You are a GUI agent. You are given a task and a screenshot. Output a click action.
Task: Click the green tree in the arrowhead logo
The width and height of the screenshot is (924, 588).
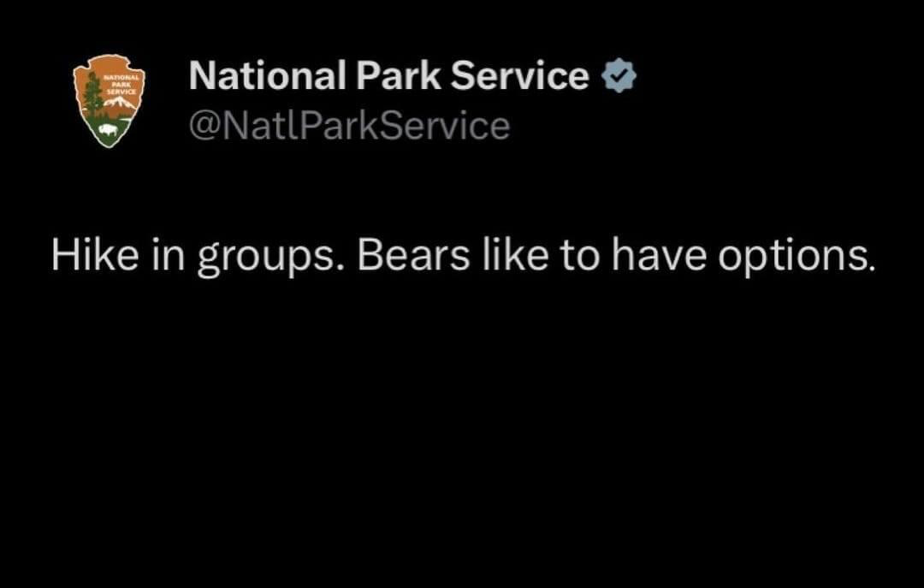92,96
